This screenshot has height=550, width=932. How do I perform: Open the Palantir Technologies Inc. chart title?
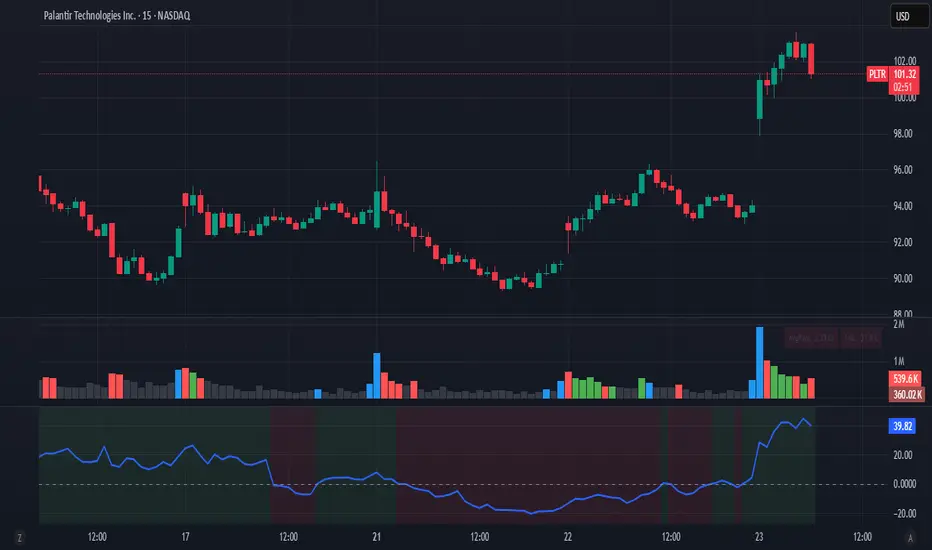tap(117, 16)
